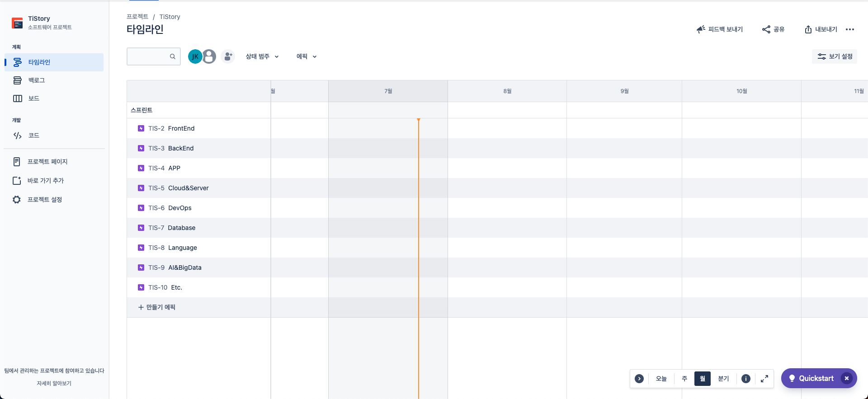
Task: Select the TIS-5 Cloud&Server epic row
Action: point(199,188)
